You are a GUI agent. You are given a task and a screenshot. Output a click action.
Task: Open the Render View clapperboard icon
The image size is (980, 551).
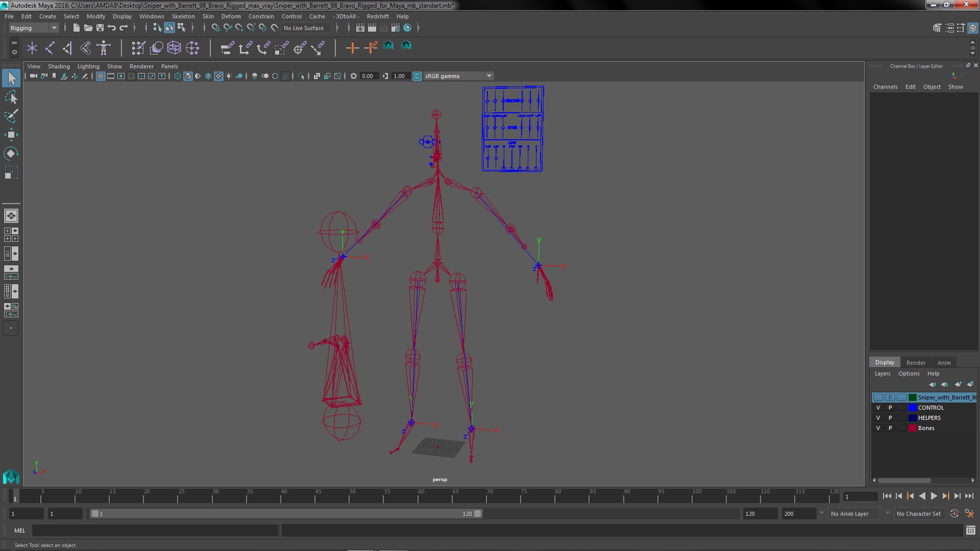coord(360,28)
